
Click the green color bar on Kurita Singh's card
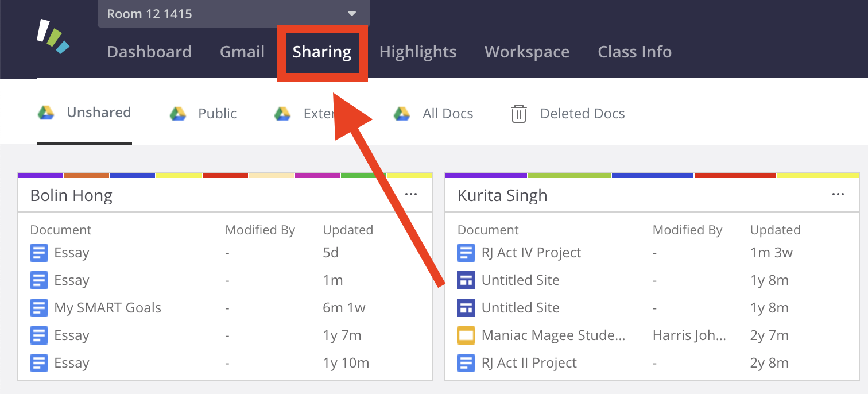click(569, 175)
